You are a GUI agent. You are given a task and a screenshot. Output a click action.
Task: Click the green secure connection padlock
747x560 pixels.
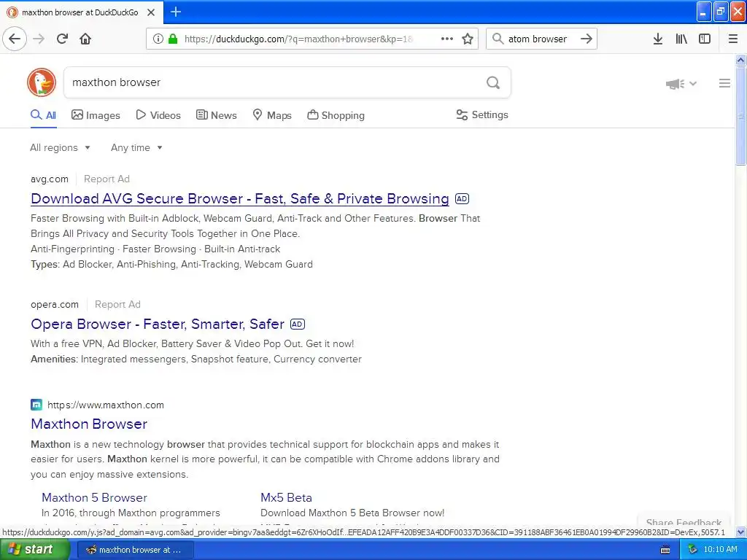tap(172, 39)
